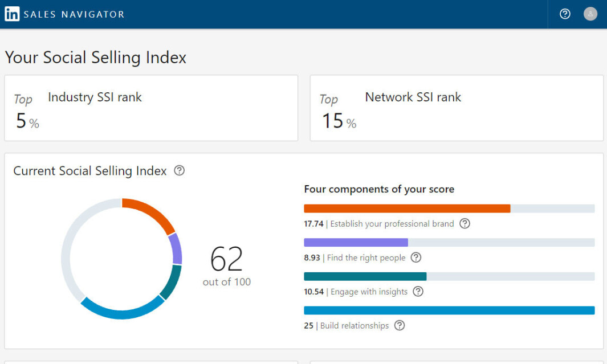Click 'Find the right people' label

366,258
